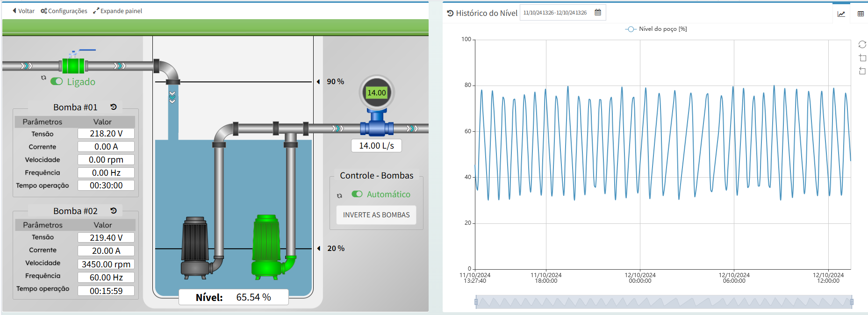Toggle the Ligado valve switch
This screenshot has height=315, width=868.
[57, 82]
